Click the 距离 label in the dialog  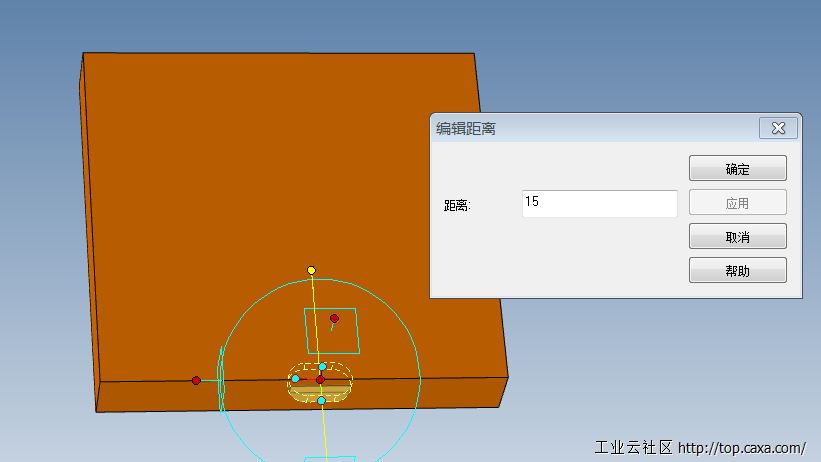457,205
